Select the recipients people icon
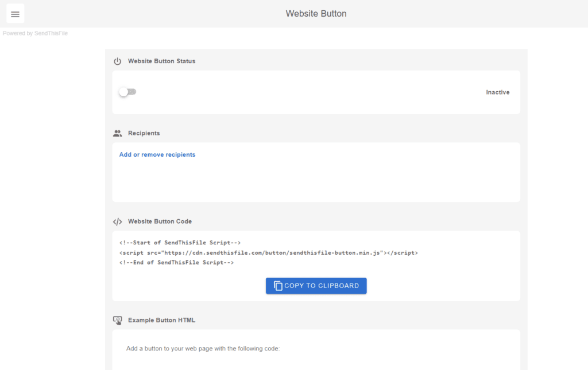Screen dimensions: 588x370 coord(117,133)
